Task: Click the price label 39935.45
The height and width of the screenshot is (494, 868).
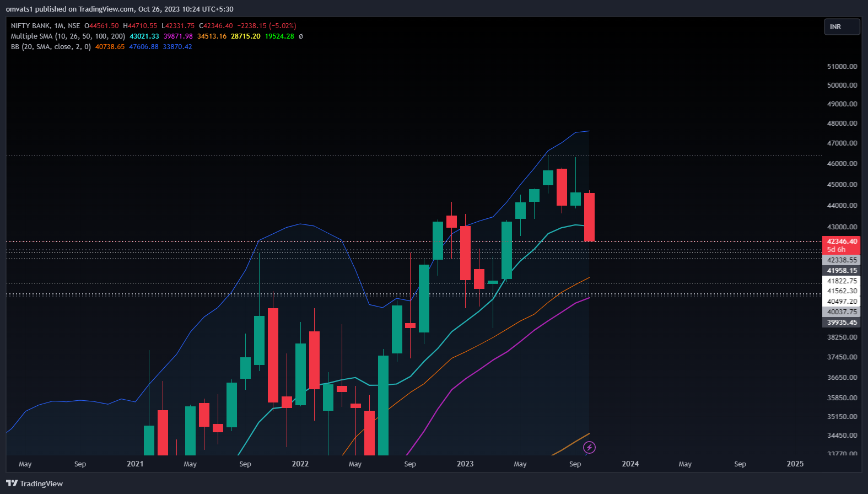Action: click(842, 323)
